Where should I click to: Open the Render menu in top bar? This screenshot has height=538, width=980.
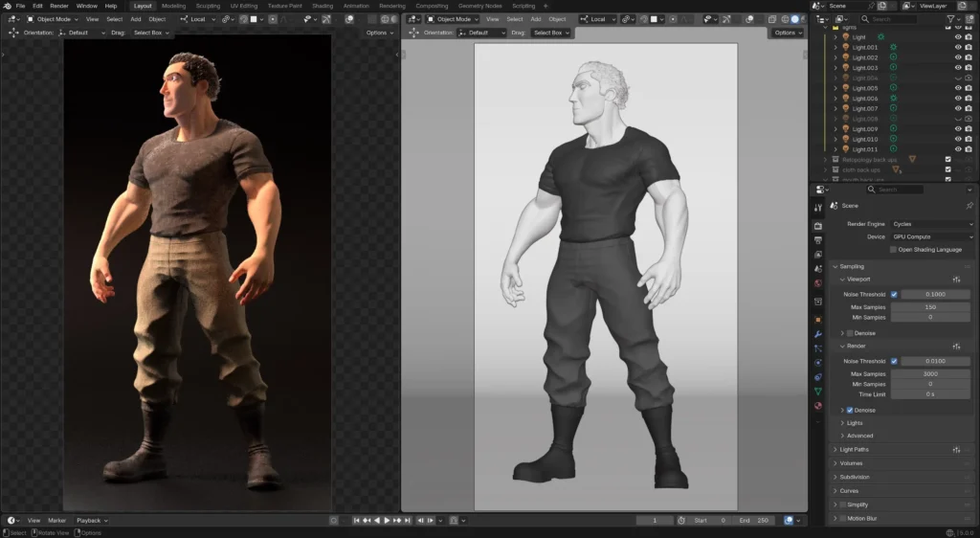tap(59, 6)
